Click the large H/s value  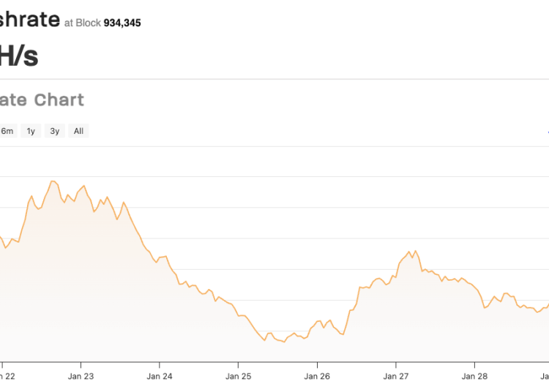coord(19,56)
